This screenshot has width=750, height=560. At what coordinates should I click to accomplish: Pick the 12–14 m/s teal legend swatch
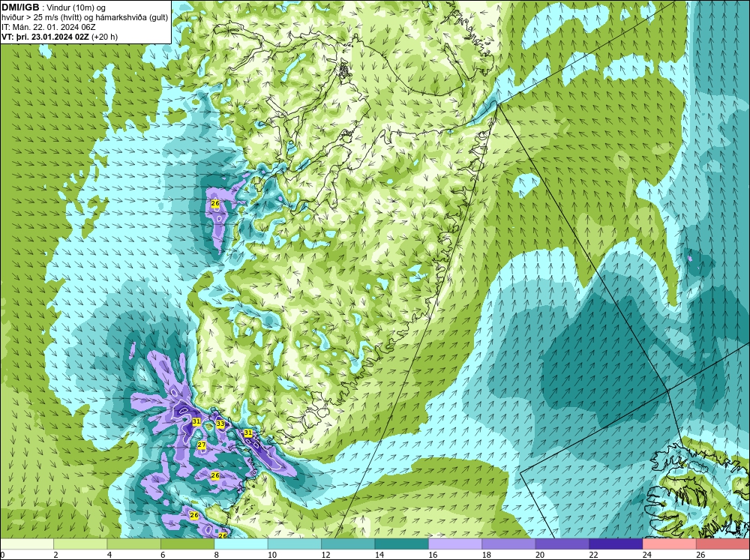(348, 544)
